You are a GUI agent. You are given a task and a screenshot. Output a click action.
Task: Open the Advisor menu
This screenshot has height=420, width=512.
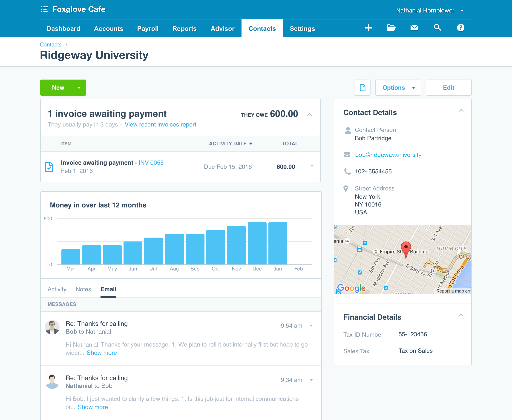coord(223,29)
